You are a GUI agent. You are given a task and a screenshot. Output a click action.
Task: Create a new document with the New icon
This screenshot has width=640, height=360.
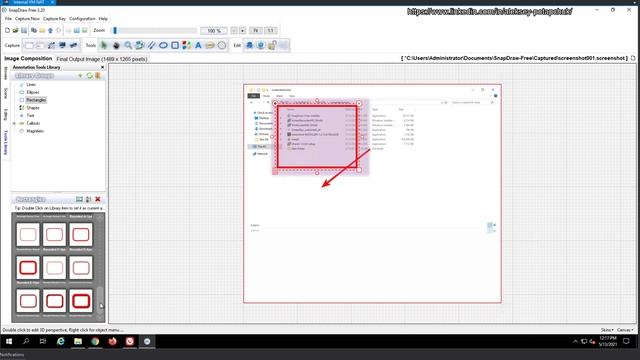pyautogui.click(x=7, y=30)
